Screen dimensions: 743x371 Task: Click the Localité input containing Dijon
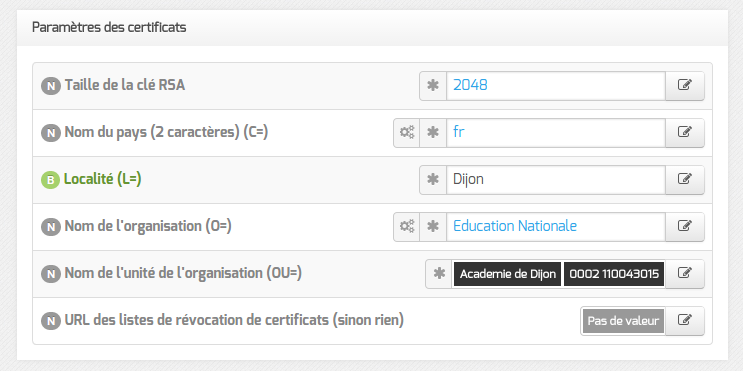pos(556,180)
